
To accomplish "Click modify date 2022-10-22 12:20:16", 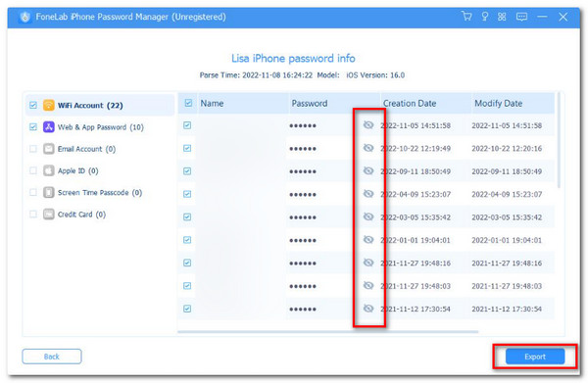I will tap(507, 149).
